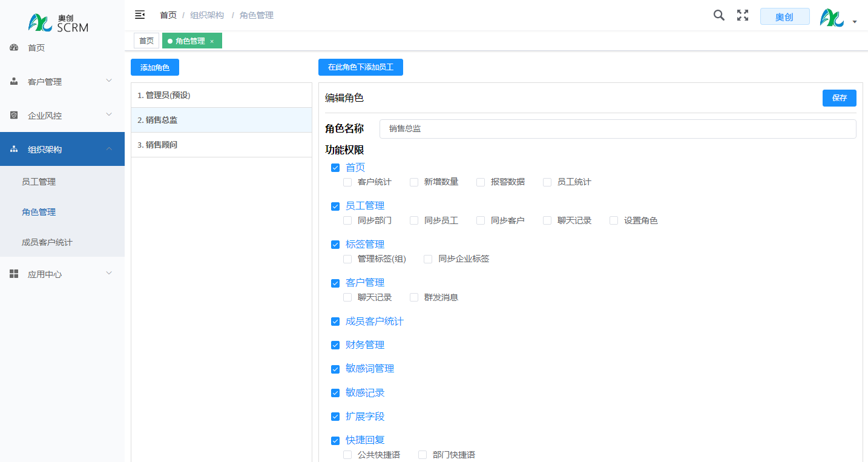Uncheck the 敏感词管理 checkbox
The width and height of the screenshot is (868, 462).
point(335,369)
